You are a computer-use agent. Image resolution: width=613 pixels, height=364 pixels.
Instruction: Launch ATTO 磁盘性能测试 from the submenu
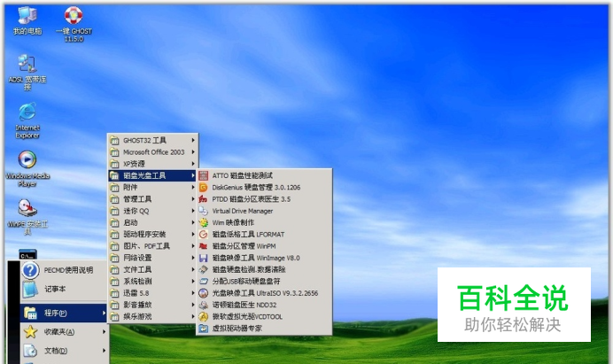(x=264, y=175)
